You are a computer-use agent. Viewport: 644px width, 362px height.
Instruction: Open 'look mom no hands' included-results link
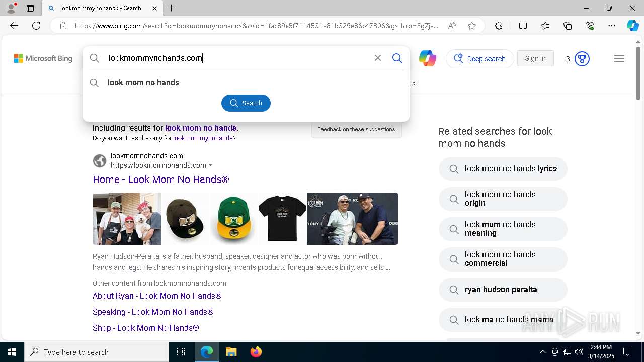201,128
